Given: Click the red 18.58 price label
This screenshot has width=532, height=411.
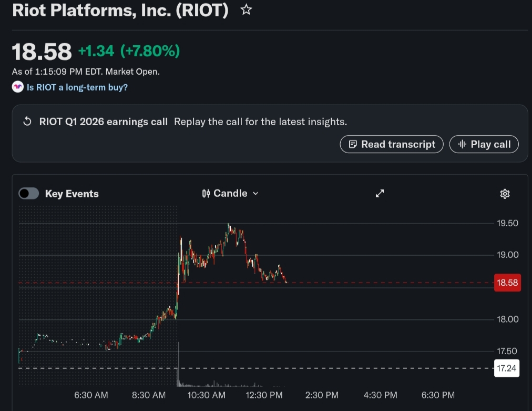Looking at the screenshot, I should (507, 283).
